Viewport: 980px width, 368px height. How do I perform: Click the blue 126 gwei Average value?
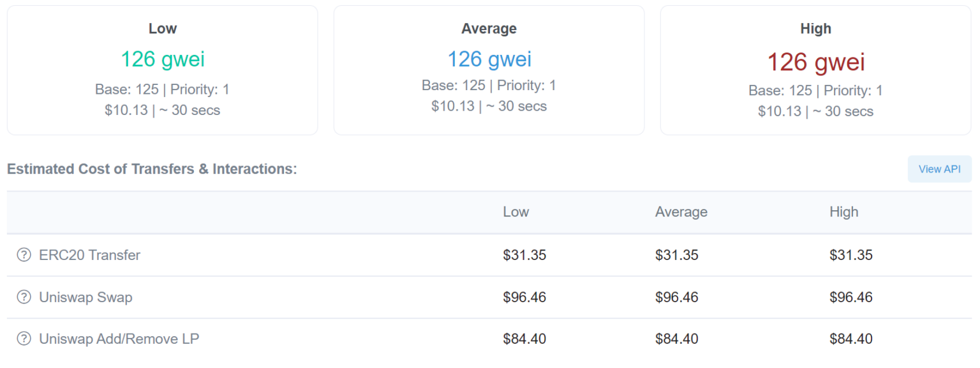pyautogui.click(x=489, y=59)
